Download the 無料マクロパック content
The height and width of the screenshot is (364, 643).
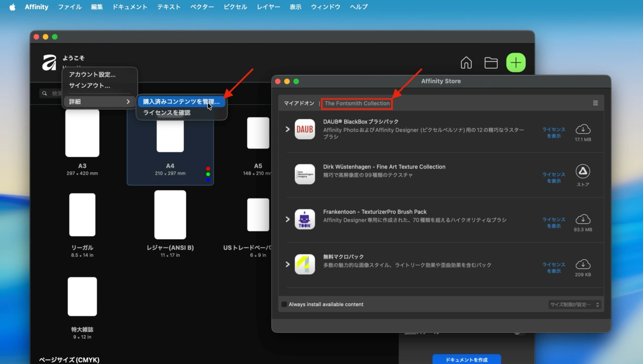tap(583, 264)
